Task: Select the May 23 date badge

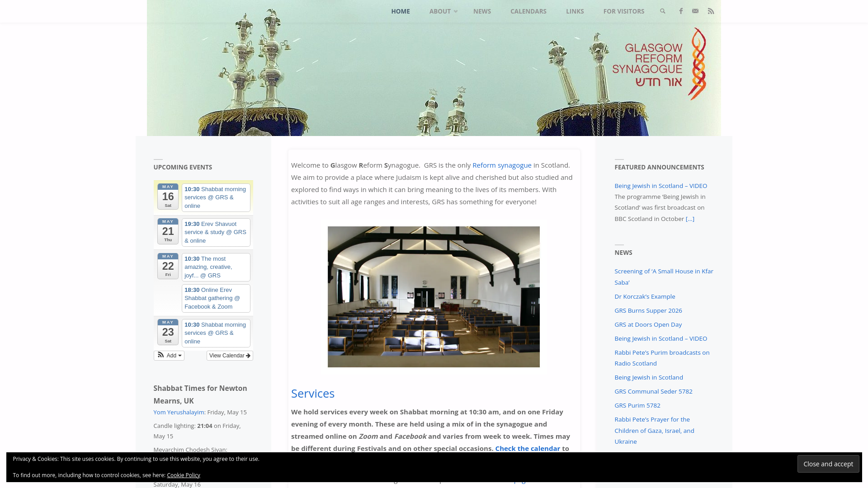Action: (168, 332)
